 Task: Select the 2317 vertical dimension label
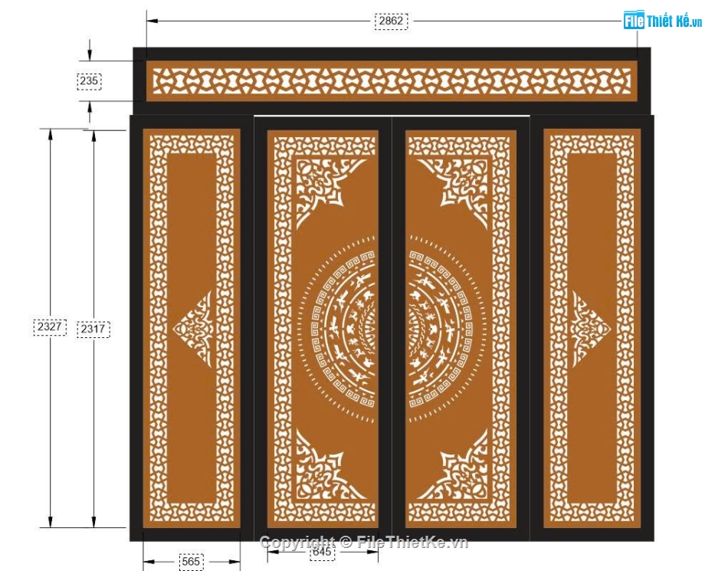tap(93, 329)
